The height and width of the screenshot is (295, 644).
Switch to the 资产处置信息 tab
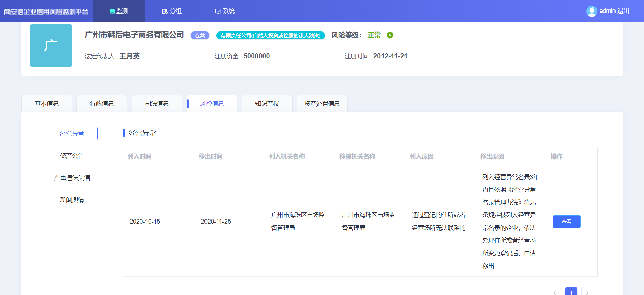322,104
